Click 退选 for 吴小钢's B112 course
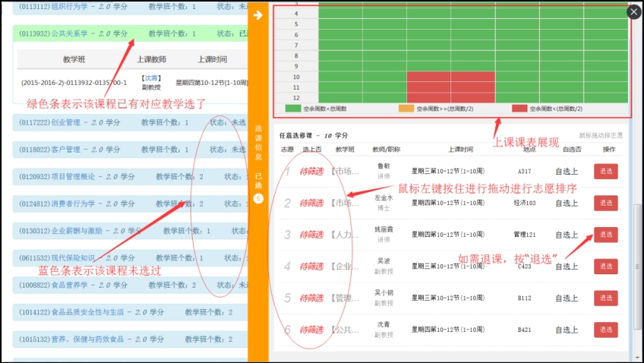Image resolution: width=644 pixels, height=363 pixels. (605, 298)
